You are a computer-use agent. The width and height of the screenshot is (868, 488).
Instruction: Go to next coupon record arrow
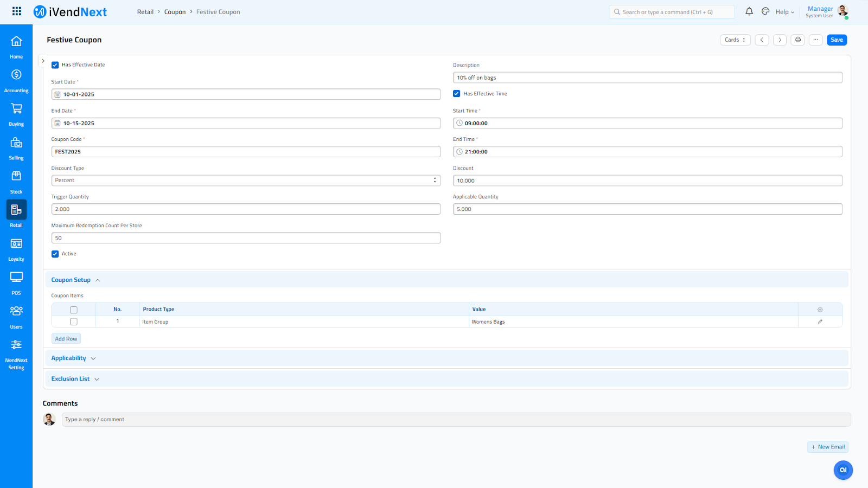(780, 40)
